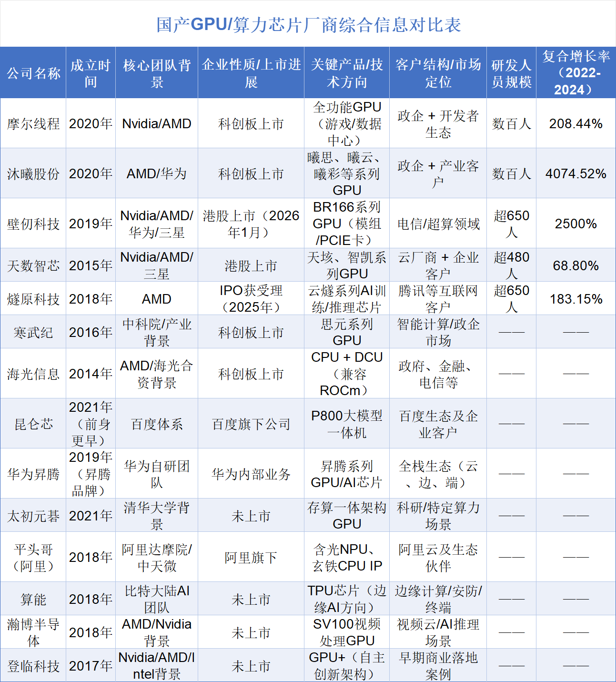Click 电信/超算领域 cell
The height and width of the screenshot is (682, 616).
point(438,224)
